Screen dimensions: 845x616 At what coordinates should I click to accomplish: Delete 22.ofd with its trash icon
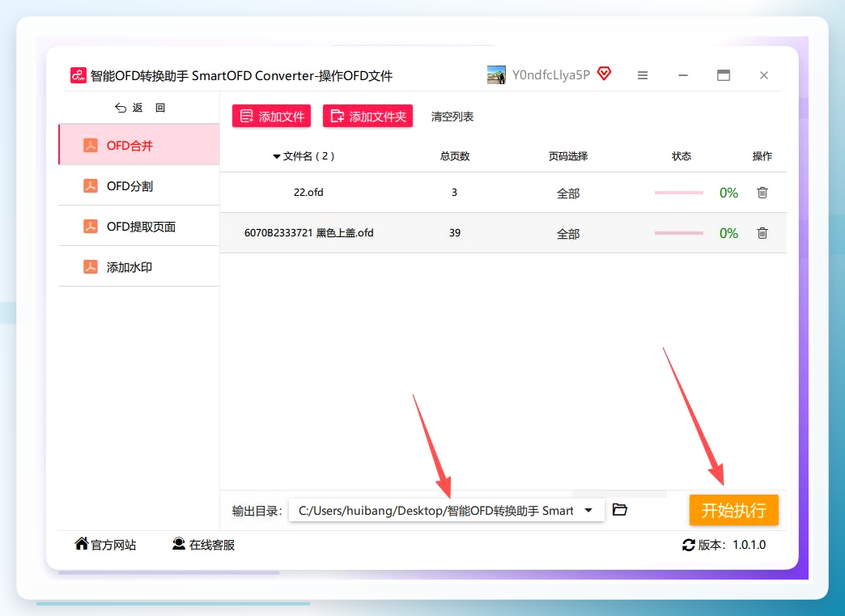pos(762,193)
